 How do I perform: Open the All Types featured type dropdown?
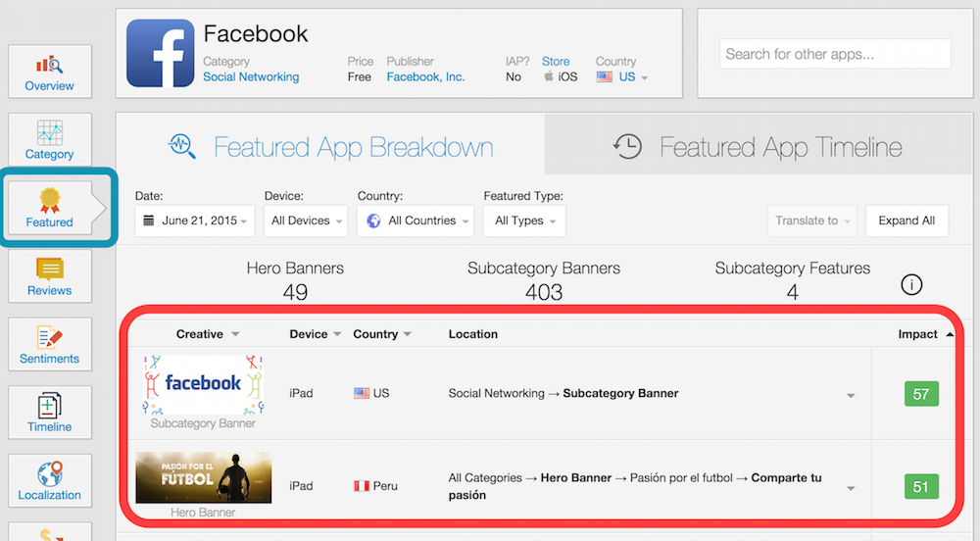524,221
